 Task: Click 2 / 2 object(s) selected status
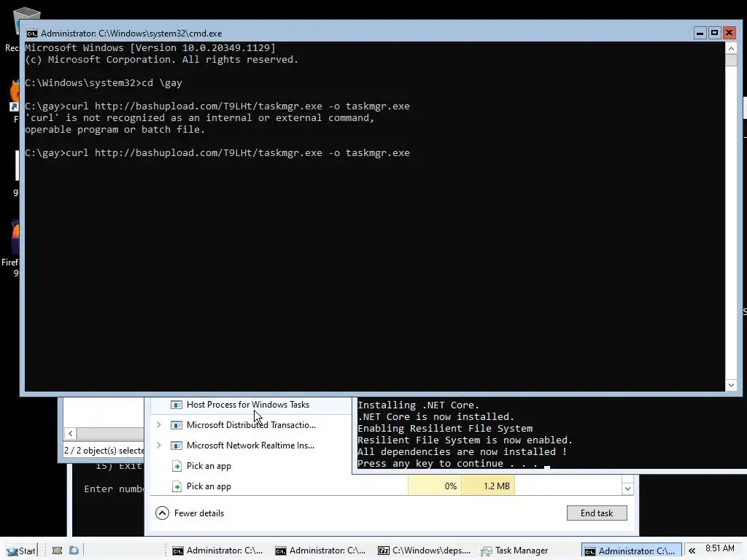pos(104,451)
